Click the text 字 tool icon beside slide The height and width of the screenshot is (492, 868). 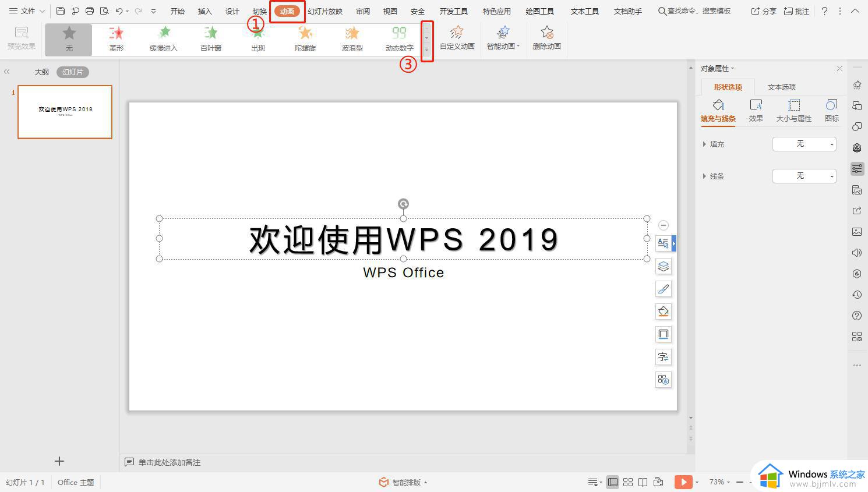click(x=664, y=357)
